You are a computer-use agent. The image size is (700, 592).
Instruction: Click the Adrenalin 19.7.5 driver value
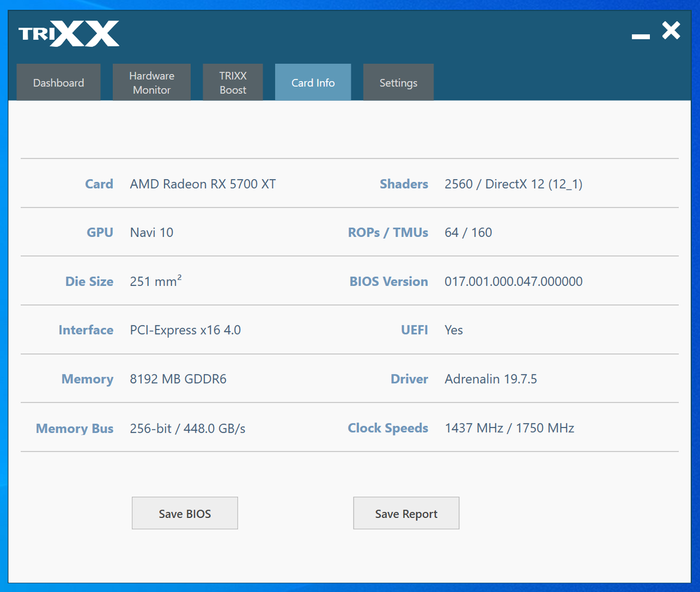click(x=491, y=379)
